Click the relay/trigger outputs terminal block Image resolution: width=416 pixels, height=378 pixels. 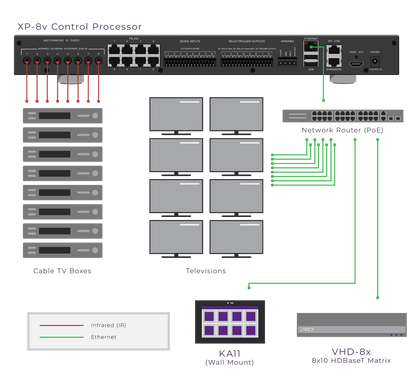pos(247,61)
